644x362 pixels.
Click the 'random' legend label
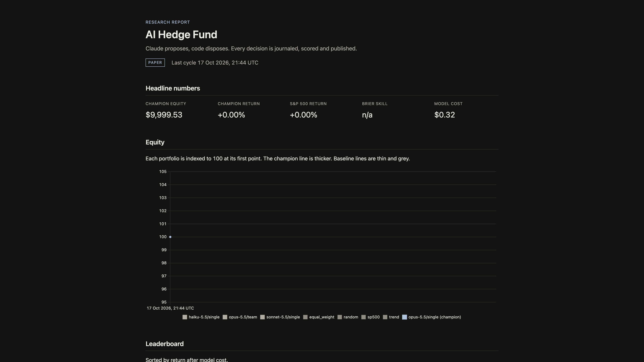pyautogui.click(x=351, y=317)
